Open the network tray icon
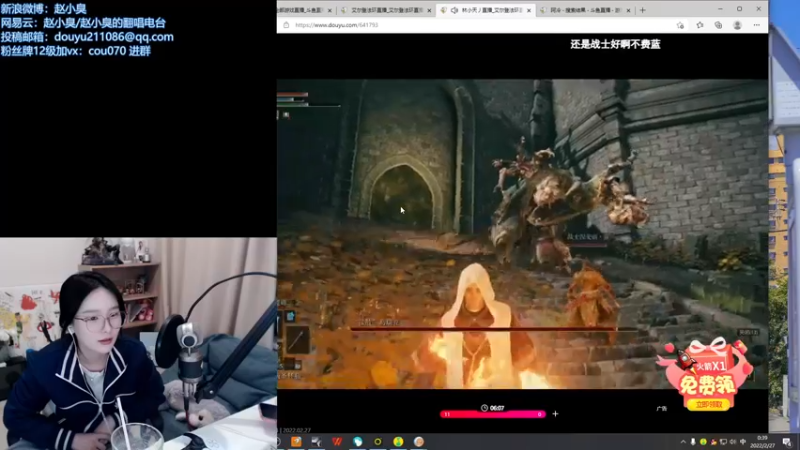The width and height of the screenshot is (800, 450). click(723, 442)
